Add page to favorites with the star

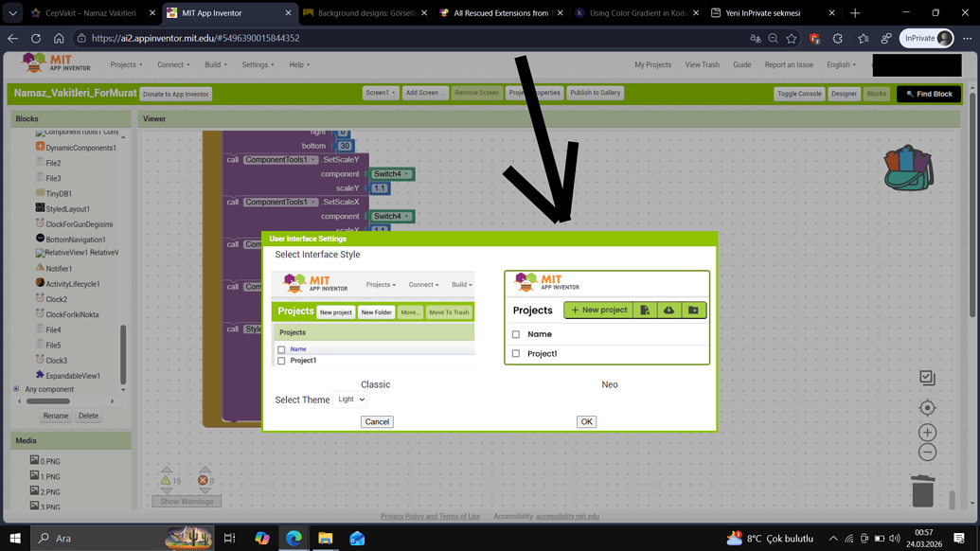(792, 38)
